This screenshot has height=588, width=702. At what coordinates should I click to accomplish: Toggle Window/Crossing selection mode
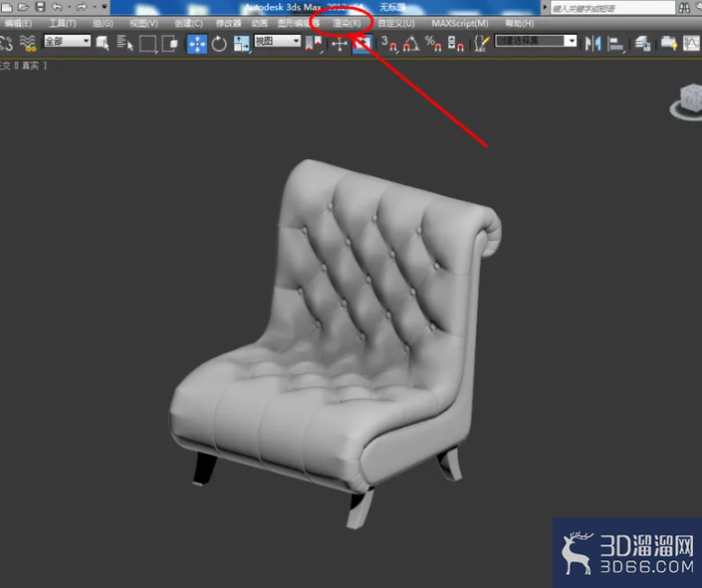[x=169, y=44]
